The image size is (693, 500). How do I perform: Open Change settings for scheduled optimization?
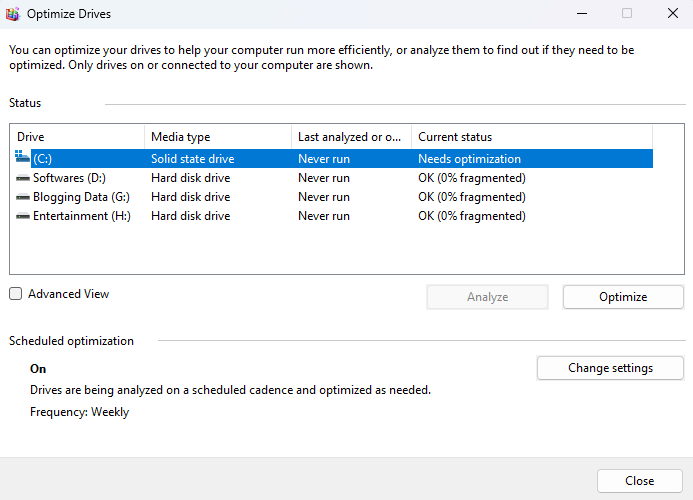coord(610,368)
